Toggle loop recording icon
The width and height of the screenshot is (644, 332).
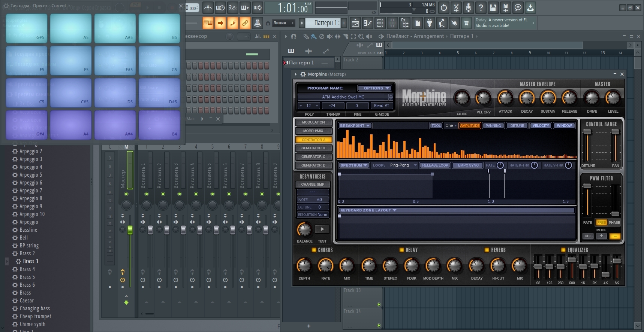[x=258, y=7]
